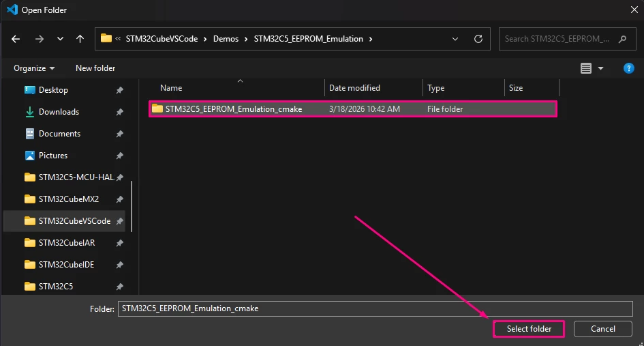The height and width of the screenshot is (346, 644).
Task: Click the pin icon beside STM32CubeMX2
Action: tap(119, 199)
